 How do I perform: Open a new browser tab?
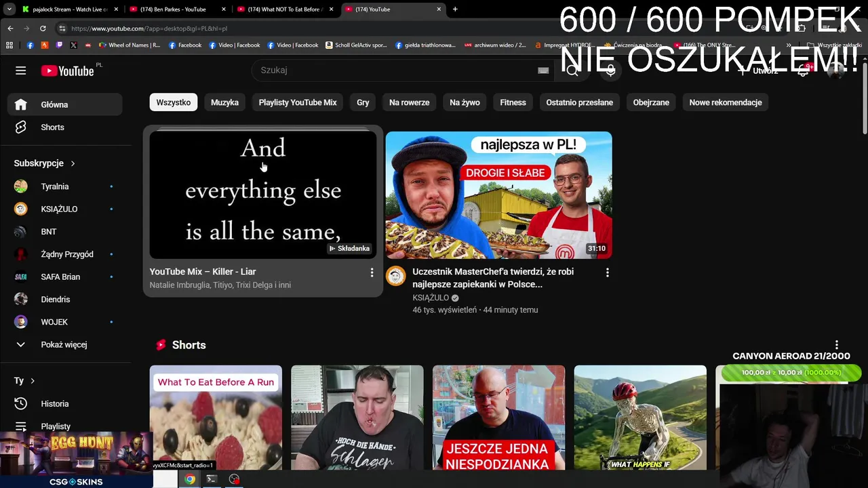point(455,9)
